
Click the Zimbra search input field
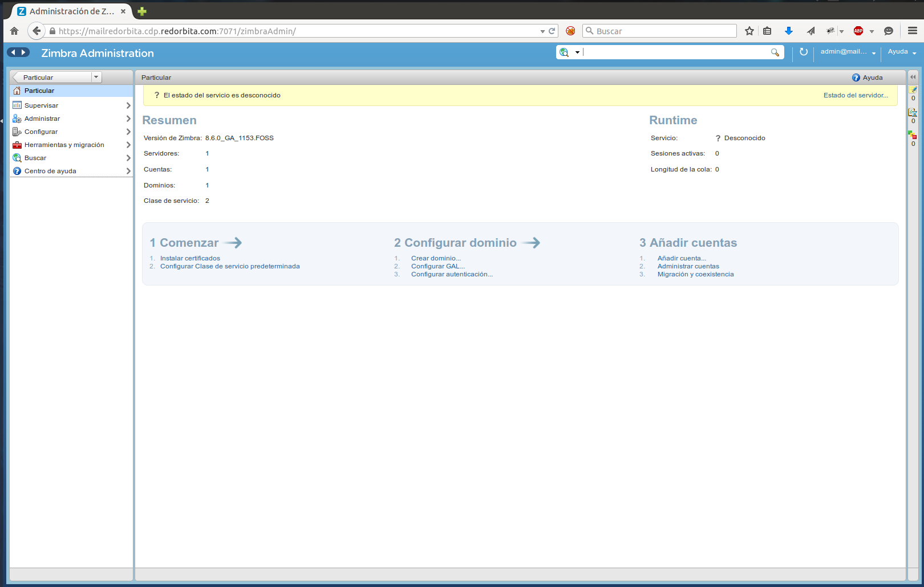[x=676, y=52]
